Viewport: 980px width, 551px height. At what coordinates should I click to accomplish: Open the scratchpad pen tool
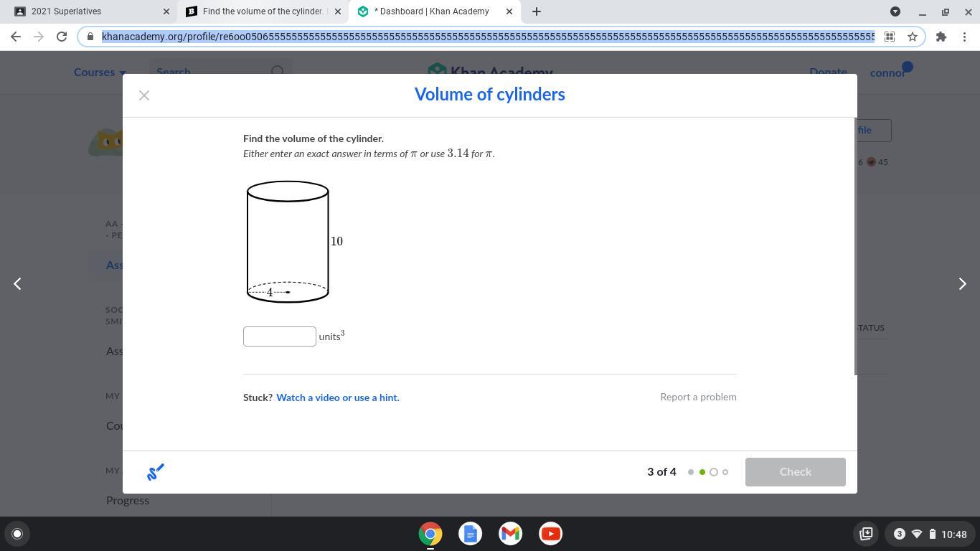click(156, 472)
